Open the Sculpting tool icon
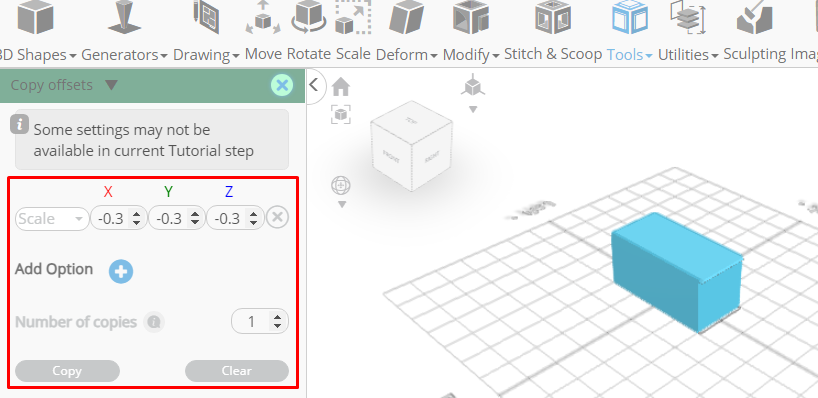This screenshot has width=818, height=398. pos(754,17)
